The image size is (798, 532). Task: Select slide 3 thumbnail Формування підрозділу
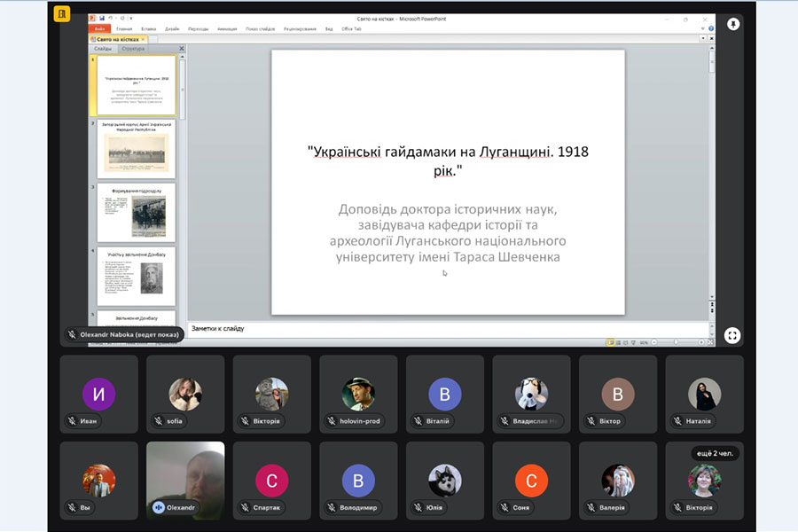click(137, 213)
